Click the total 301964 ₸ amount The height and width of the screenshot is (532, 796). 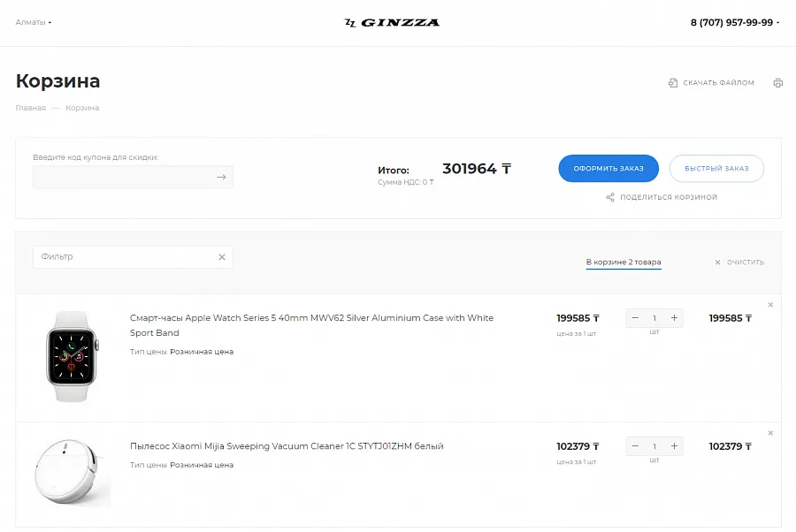pos(477,169)
